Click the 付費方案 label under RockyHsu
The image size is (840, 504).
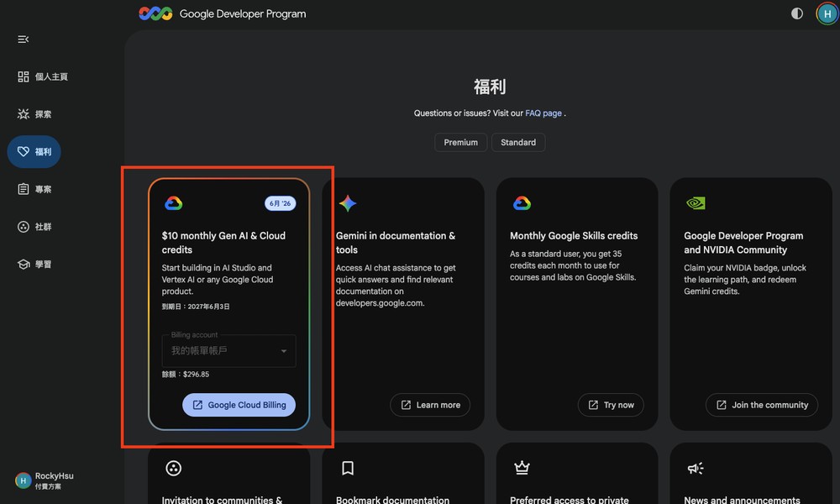pos(48,486)
